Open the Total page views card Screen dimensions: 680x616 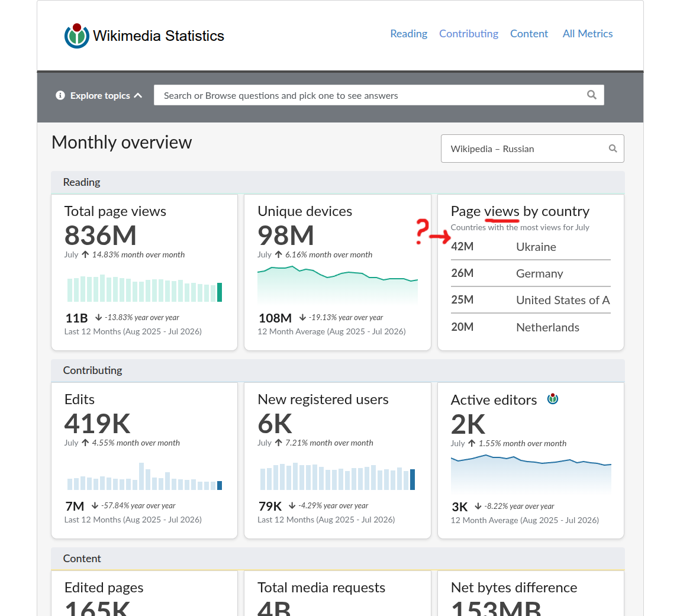click(x=144, y=272)
